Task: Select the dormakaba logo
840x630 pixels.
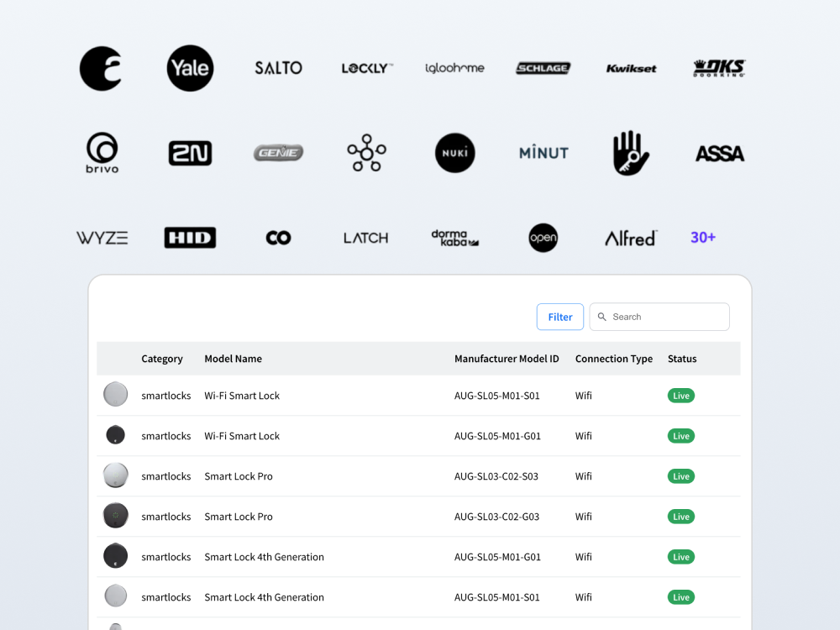Action: (454, 238)
